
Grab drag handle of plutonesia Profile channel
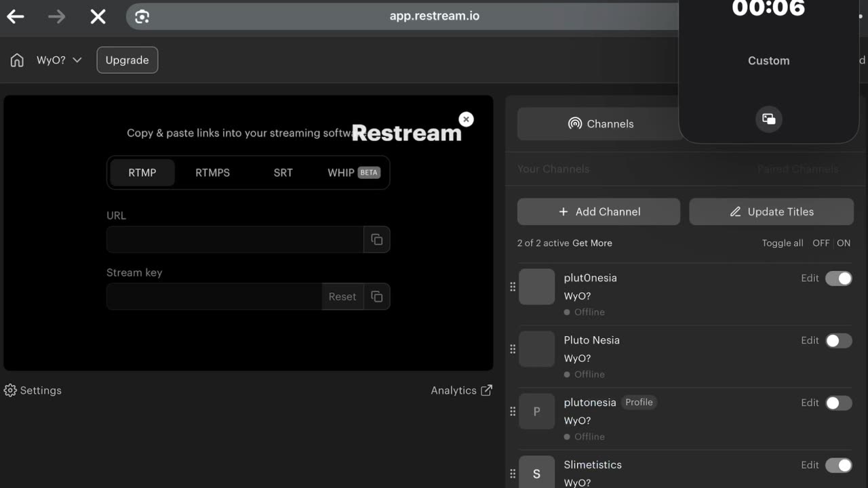513,411
